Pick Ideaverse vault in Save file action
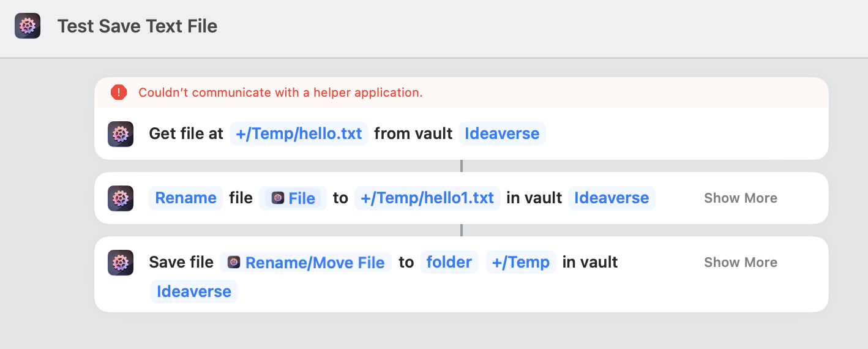 tap(193, 291)
